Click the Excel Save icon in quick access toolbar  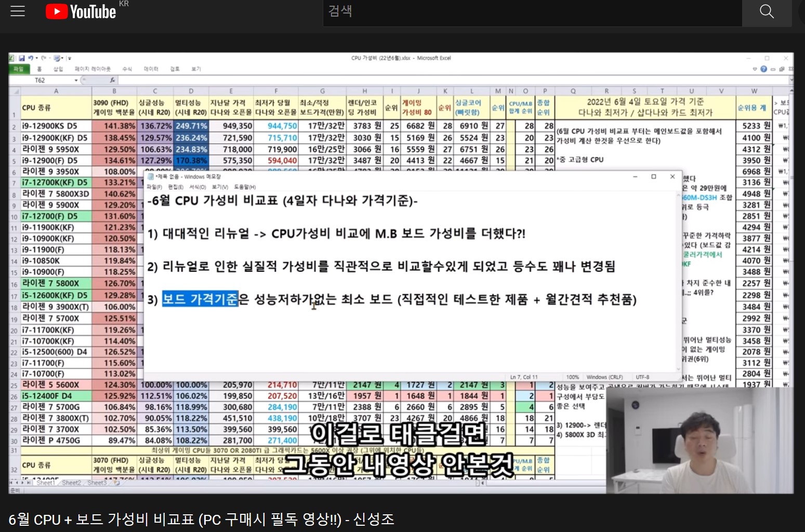pyautogui.click(x=22, y=58)
